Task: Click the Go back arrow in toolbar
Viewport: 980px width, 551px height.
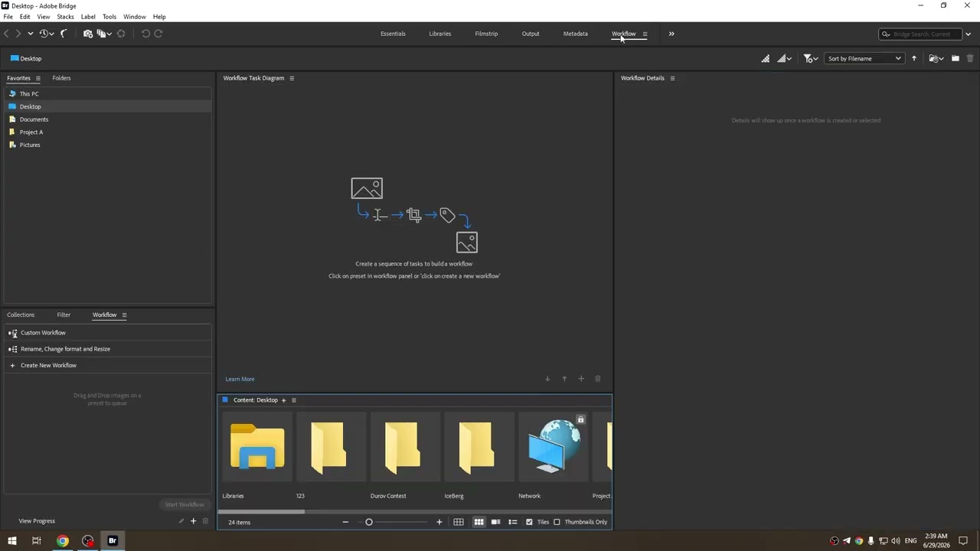Action: 7,34
